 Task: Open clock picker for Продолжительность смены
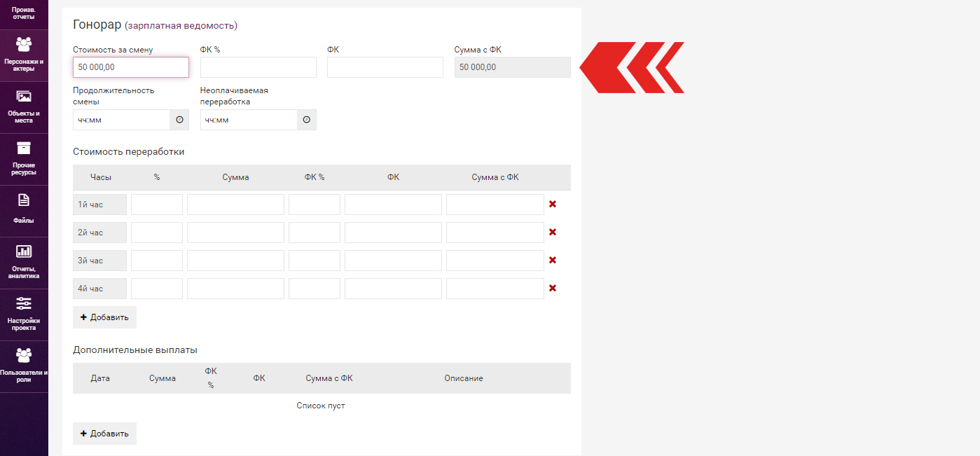179,120
